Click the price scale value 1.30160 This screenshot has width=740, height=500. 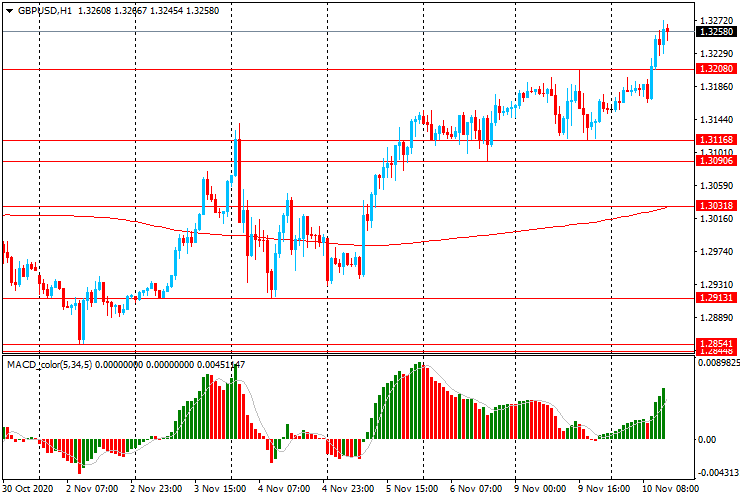[717, 219]
